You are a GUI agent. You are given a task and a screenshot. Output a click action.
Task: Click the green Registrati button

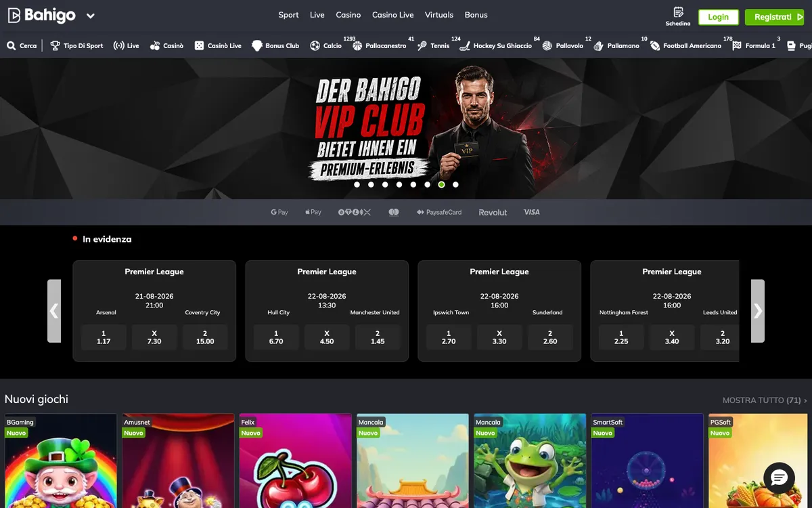click(x=774, y=17)
